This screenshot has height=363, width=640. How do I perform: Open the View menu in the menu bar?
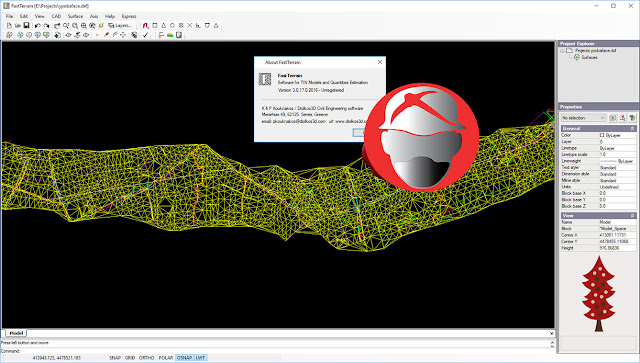pyautogui.click(x=40, y=16)
